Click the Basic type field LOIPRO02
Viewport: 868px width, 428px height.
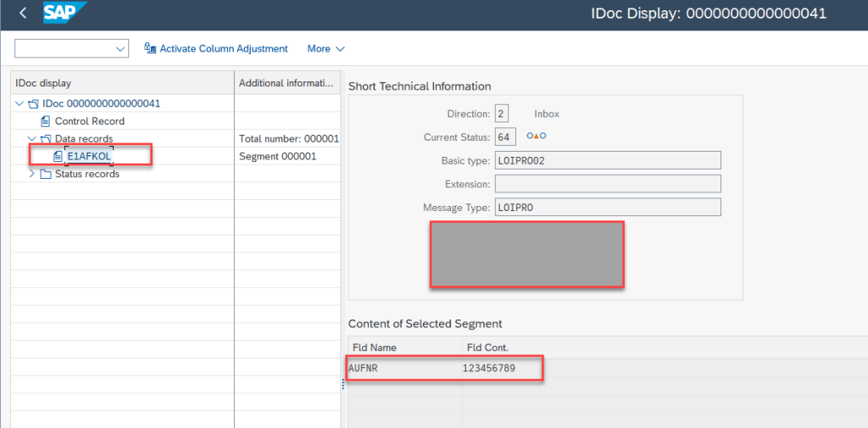(x=607, y=160)
